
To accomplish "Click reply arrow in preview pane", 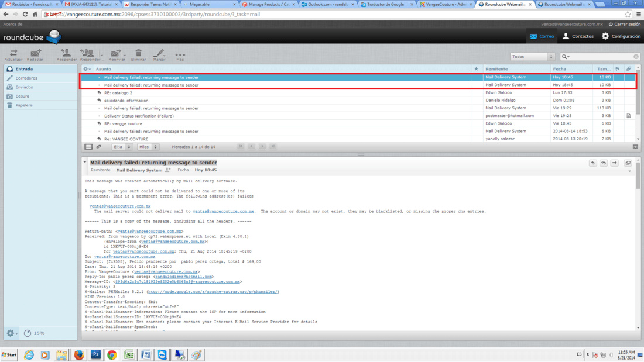I will [x=592, y=163].
